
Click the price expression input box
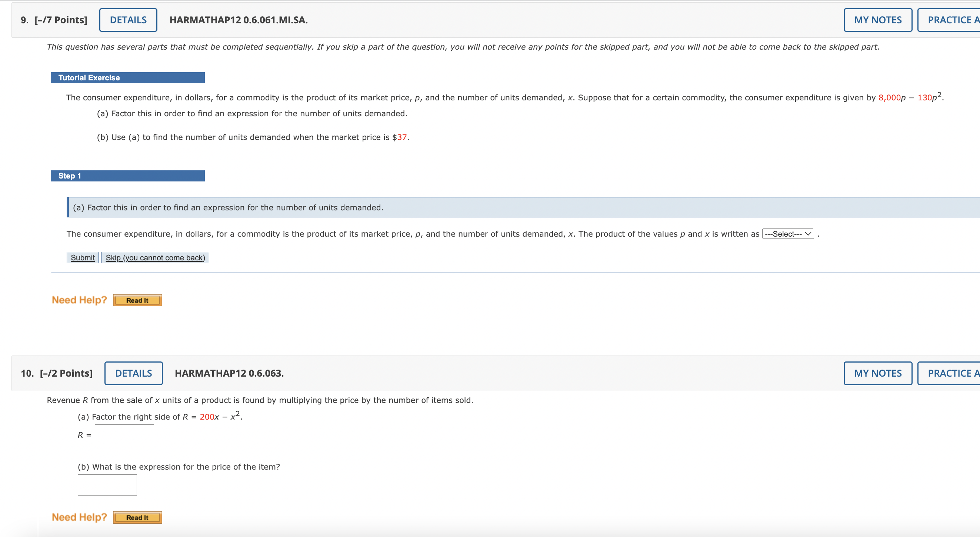(107, 484)
